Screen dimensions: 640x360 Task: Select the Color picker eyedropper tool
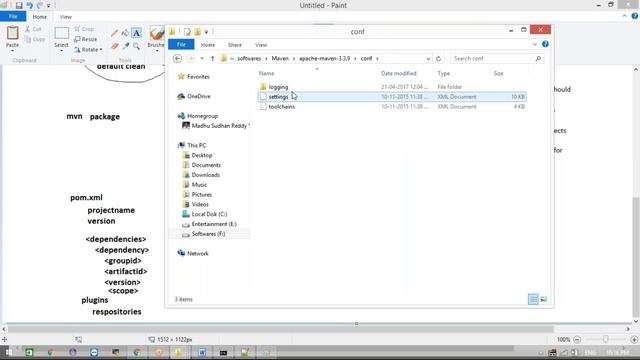click(125, 46)
